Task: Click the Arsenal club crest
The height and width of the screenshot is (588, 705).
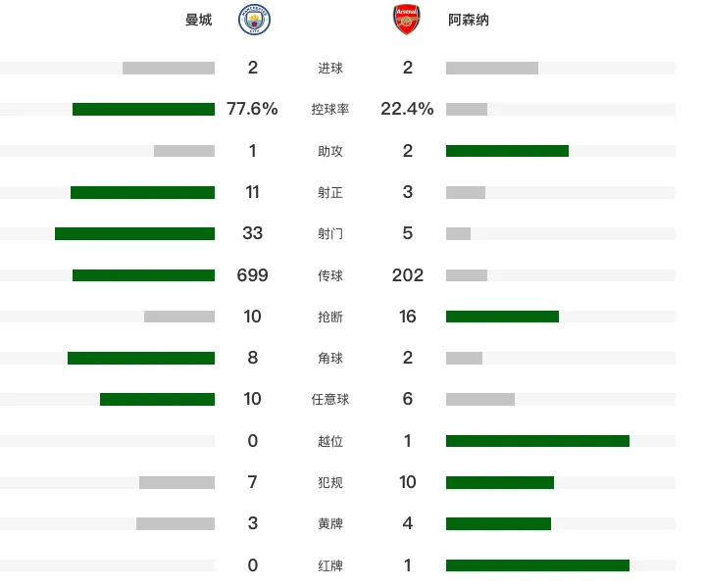Action: [407, 20]
